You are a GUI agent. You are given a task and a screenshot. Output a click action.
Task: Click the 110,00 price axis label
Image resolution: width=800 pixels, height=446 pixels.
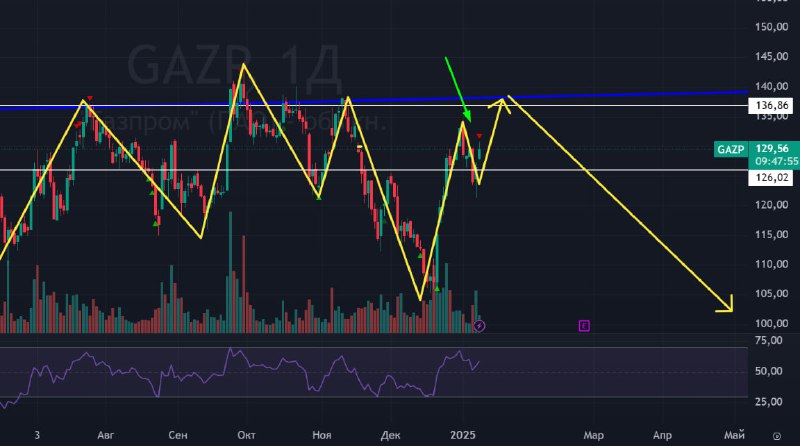771,264
